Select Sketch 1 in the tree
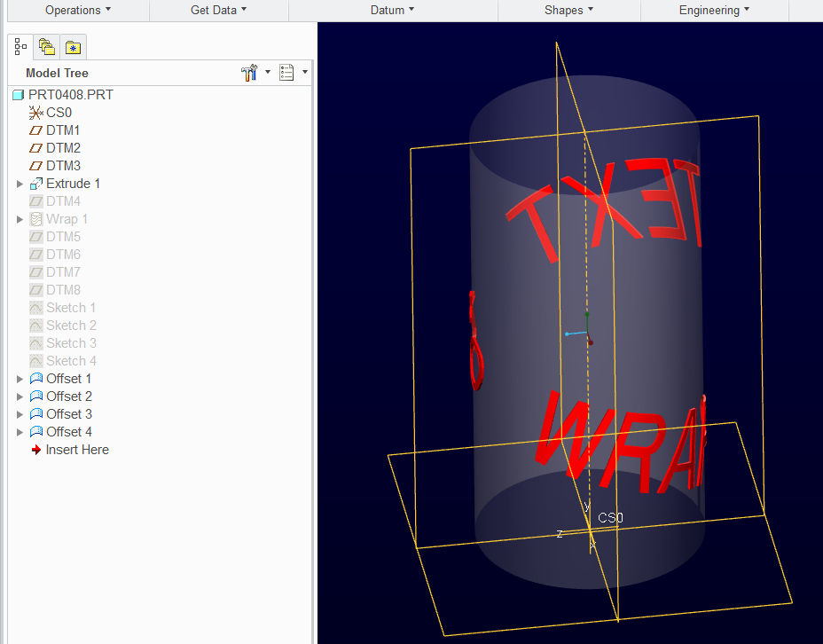This screenshot has width=823, height=644. pyautogui.click(x=71, y=308)
